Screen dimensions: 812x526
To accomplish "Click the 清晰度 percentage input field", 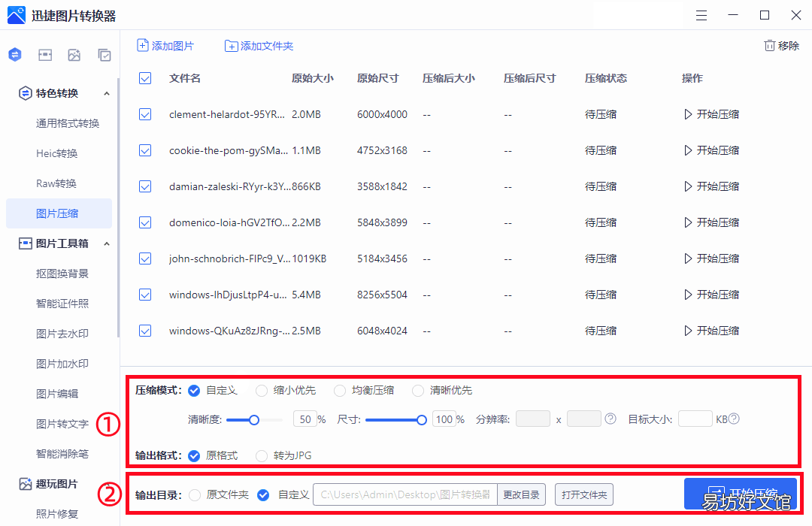I will (x=305, y=419).
